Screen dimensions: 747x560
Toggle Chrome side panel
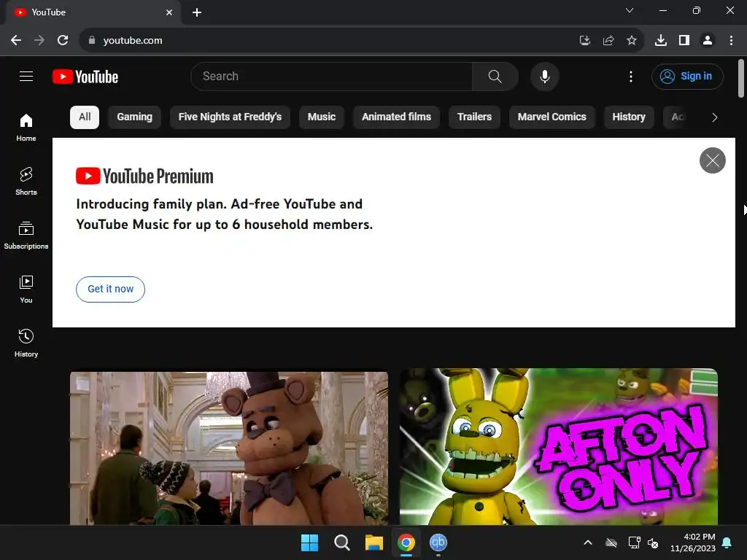684,41
